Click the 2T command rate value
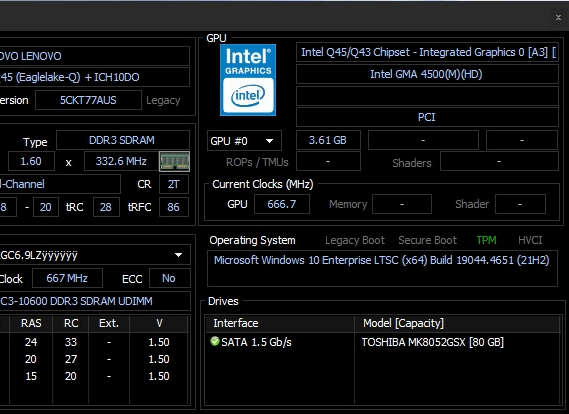This screenshot has height=414, width=569. [173, 184]
